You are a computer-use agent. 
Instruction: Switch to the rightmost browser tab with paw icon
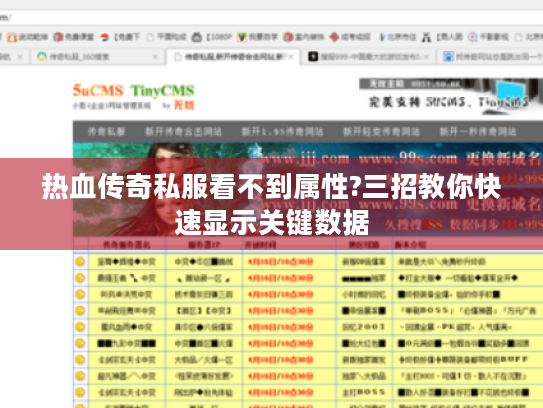491,56
